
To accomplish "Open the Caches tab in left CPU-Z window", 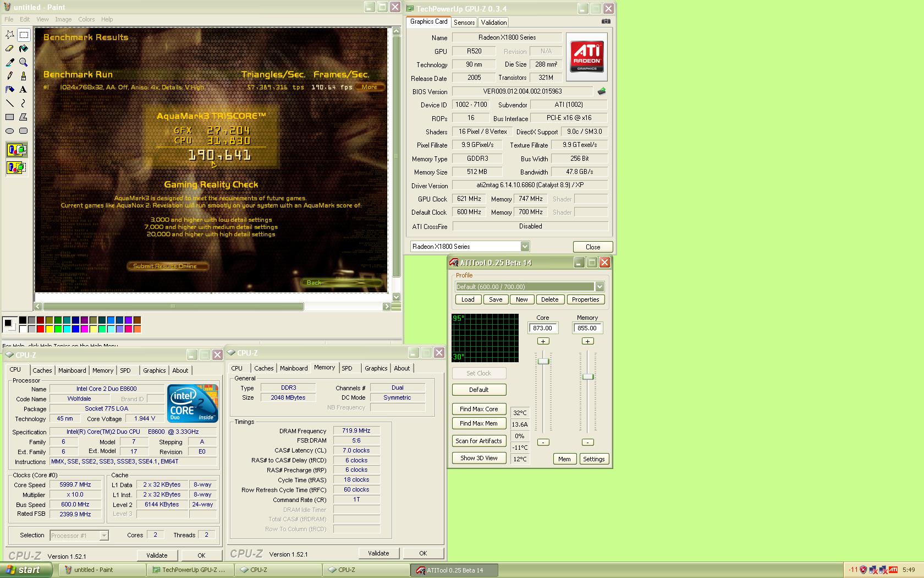I will 42,370.
